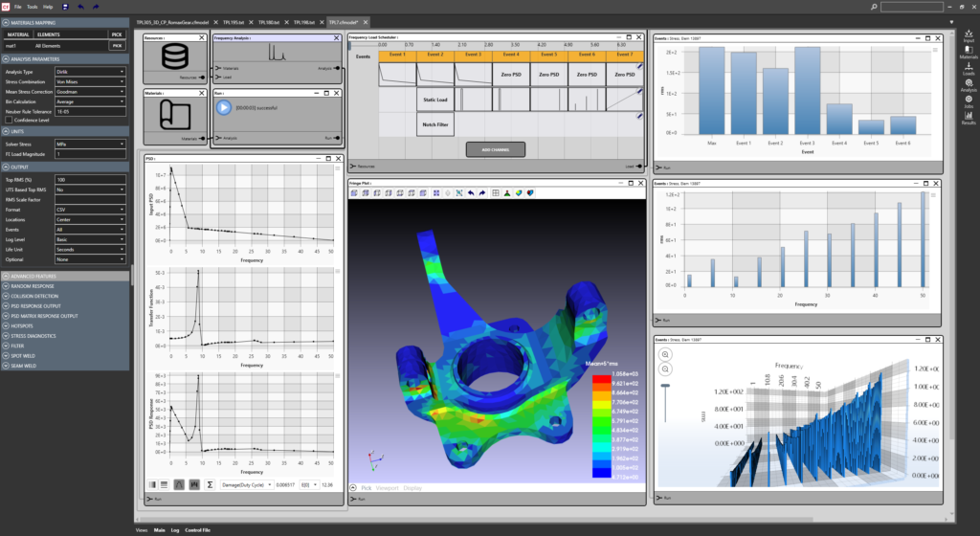Click the Static Load cell in scheduler
Viewport: 980px width, 536px height.
click(x=435, y=100)
